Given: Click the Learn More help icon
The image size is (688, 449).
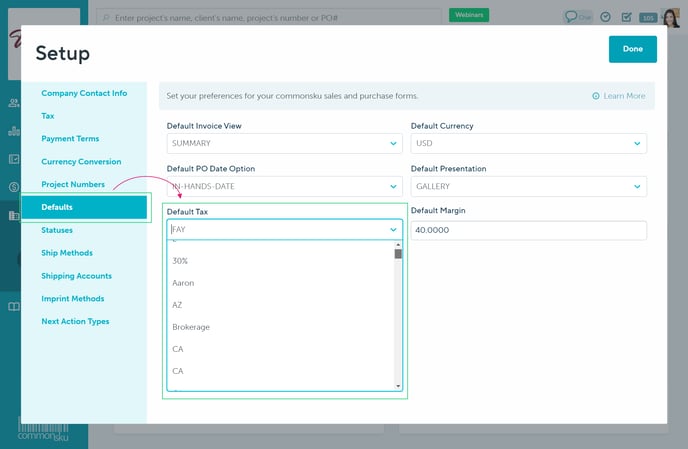Looking at the screenshot, I should pyautogui.click(x=596, y=96).
